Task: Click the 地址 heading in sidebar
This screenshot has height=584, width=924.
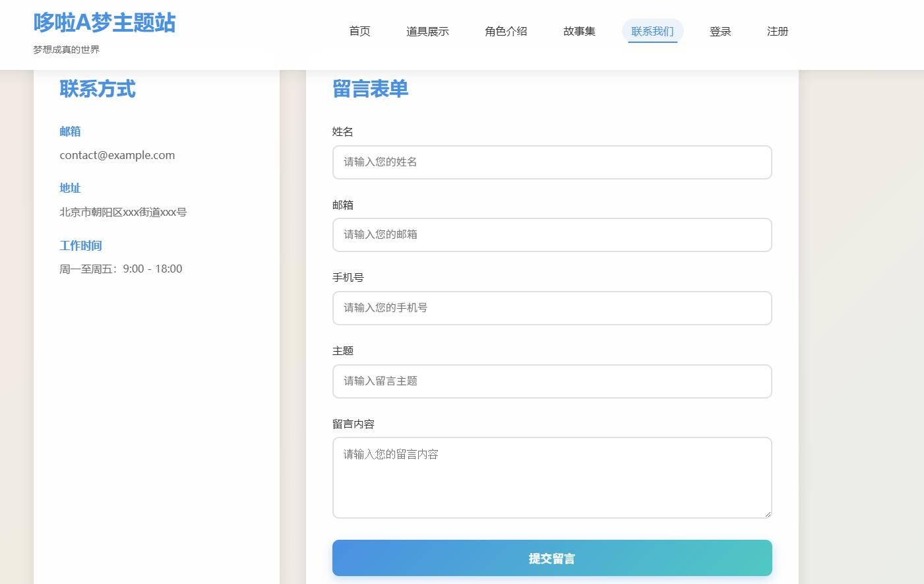Action: [70, 188]
